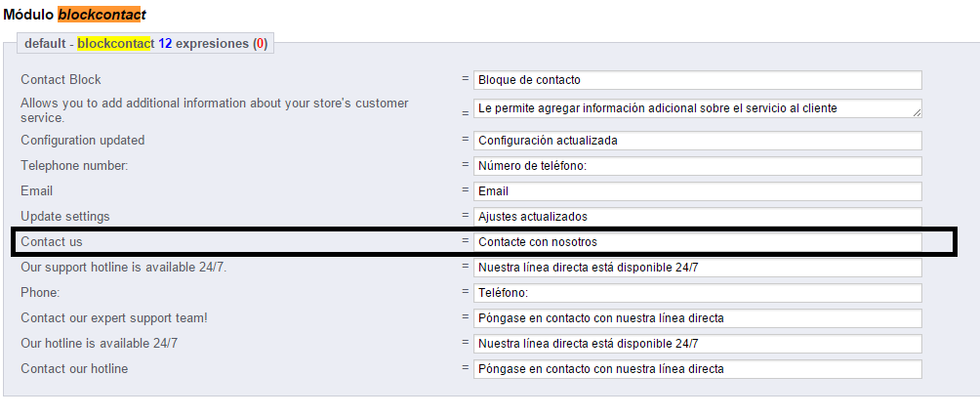
Task: Click the textarea resize handle
Action: 917,113
